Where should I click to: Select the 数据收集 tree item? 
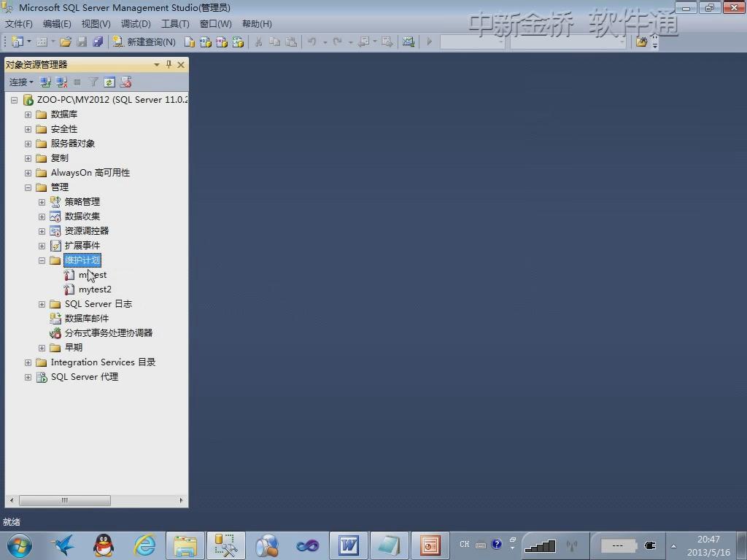(x=82, y=217)
